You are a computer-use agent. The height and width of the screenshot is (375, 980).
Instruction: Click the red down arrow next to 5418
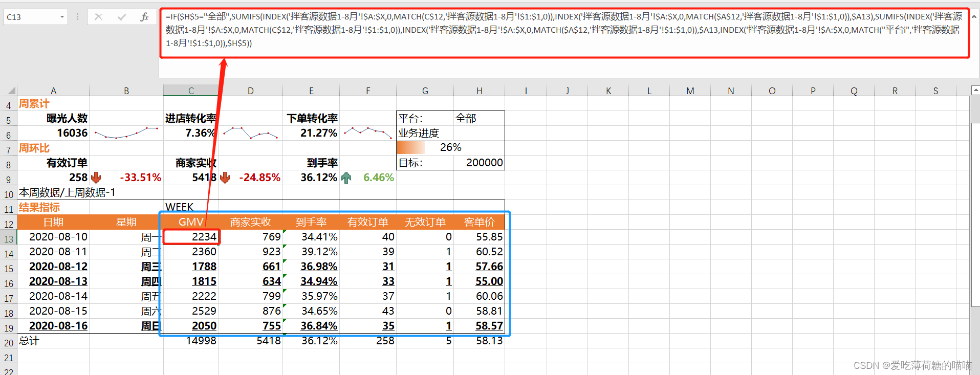click(x=225, y=178)
